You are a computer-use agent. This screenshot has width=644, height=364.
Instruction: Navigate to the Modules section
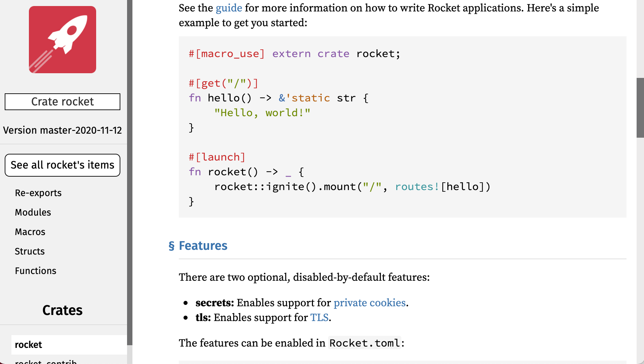click(33, 212)
